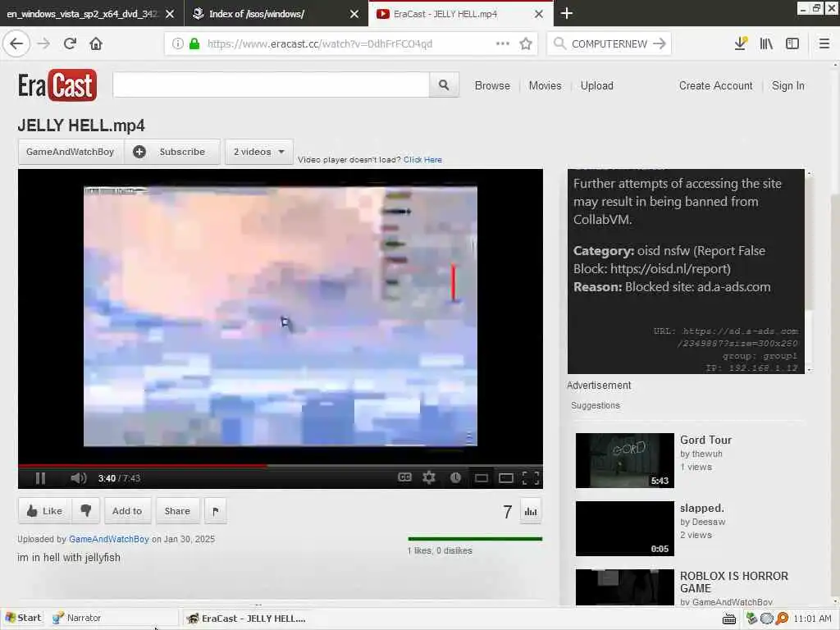Screen dimensions: 840x630
Task: Click the on-screen keyboard tray icon
Action: point(729,619)
